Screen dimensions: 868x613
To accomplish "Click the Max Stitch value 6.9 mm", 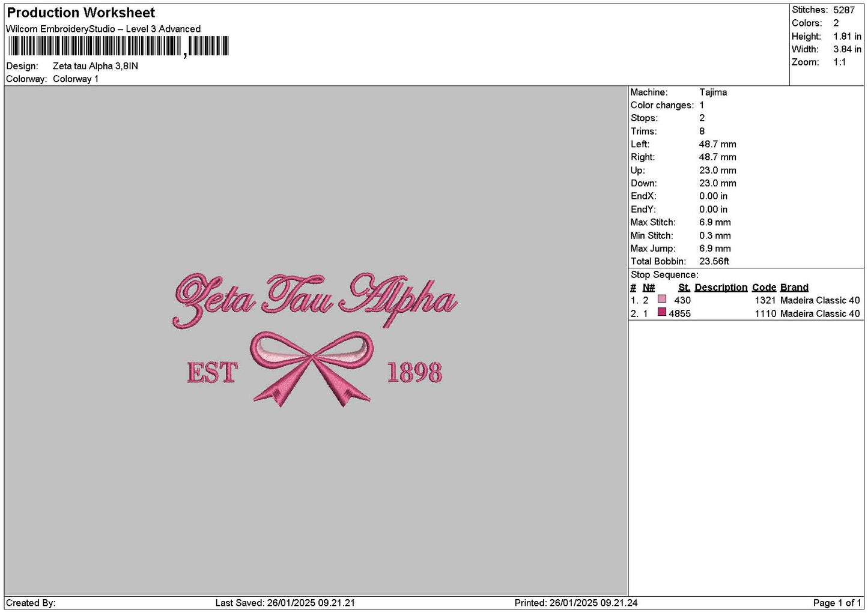I will point(715,222).
